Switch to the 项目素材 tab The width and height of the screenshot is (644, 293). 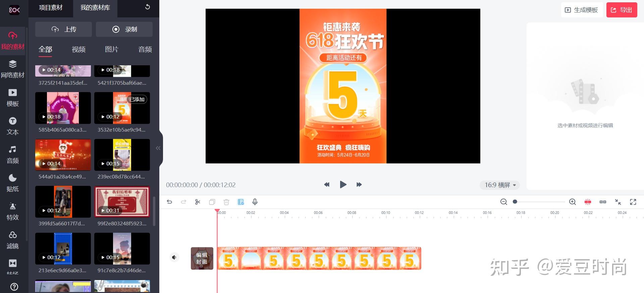point(51,8)
